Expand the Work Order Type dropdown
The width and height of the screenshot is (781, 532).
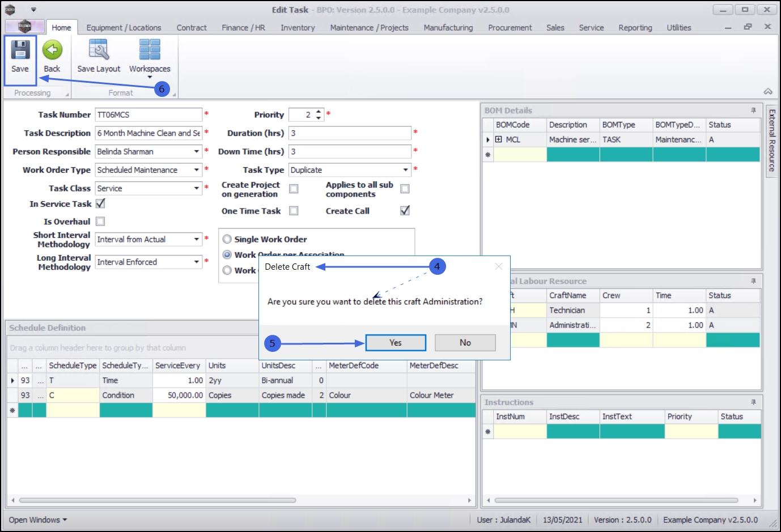197,170
